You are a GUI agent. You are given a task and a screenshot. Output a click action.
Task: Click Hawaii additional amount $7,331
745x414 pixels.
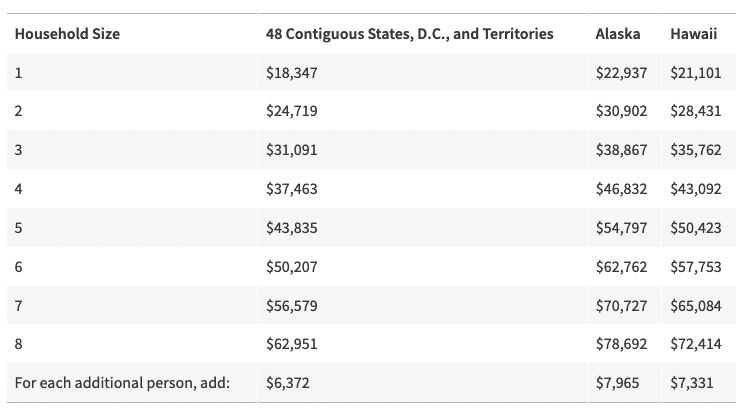(x=691, y=383)
